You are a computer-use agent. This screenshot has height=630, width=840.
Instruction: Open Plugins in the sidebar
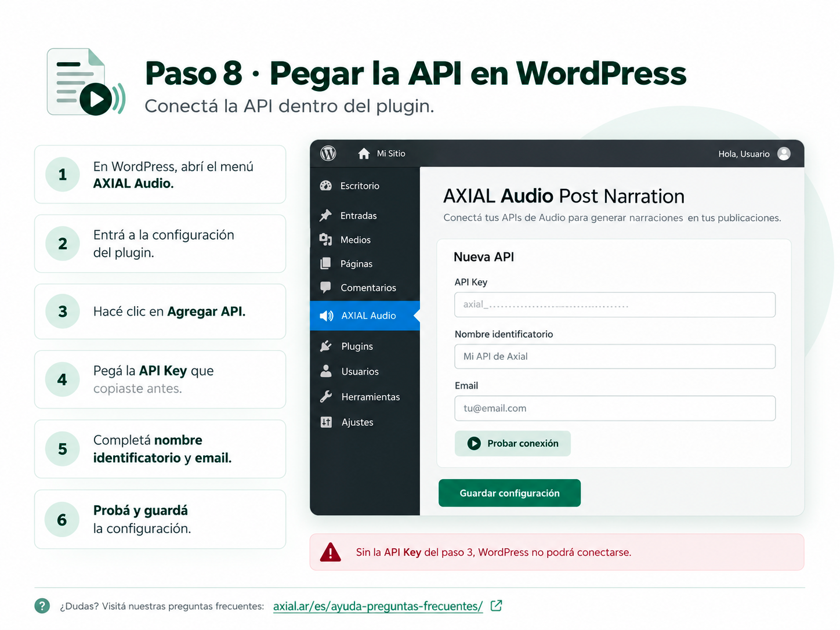click(x=365, y=346)
